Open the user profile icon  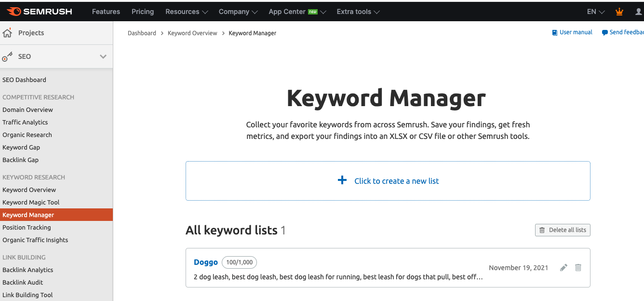[639, 12]
